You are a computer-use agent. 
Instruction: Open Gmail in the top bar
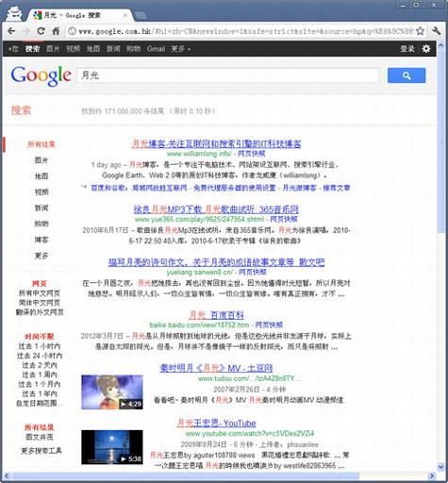pyautogui.click(x=156, y=49)
